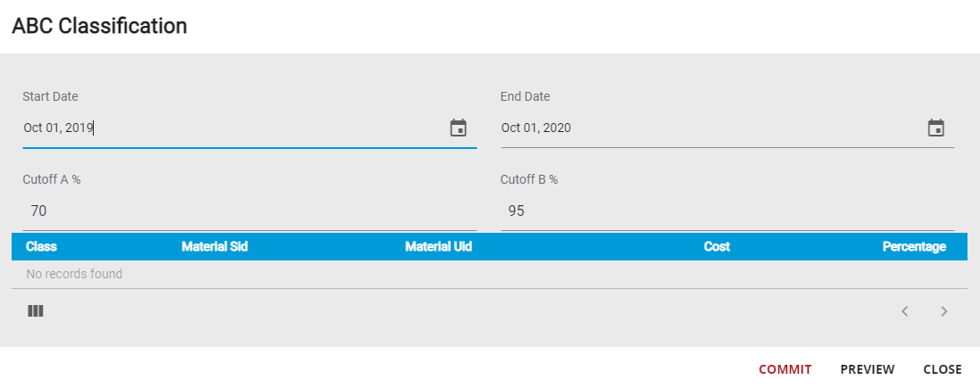980x388 pixels.
Task: Click the No records found row
Action: (x=75, y=274)
